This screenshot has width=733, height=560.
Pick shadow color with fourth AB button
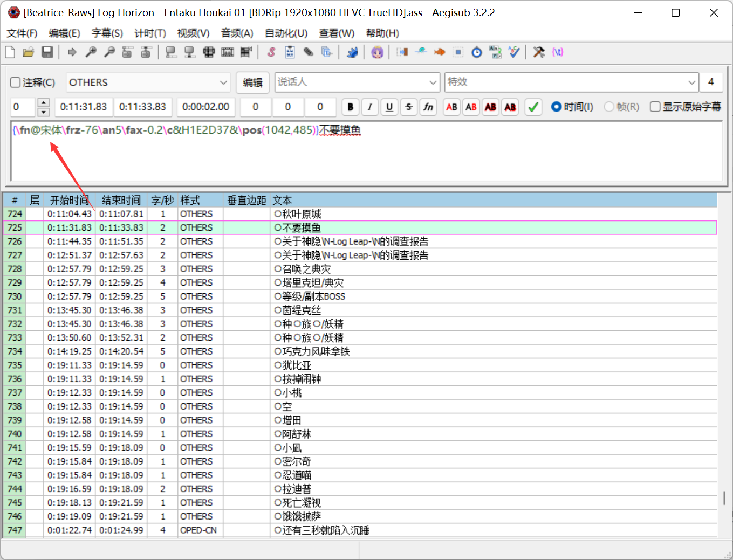(510, 107)
